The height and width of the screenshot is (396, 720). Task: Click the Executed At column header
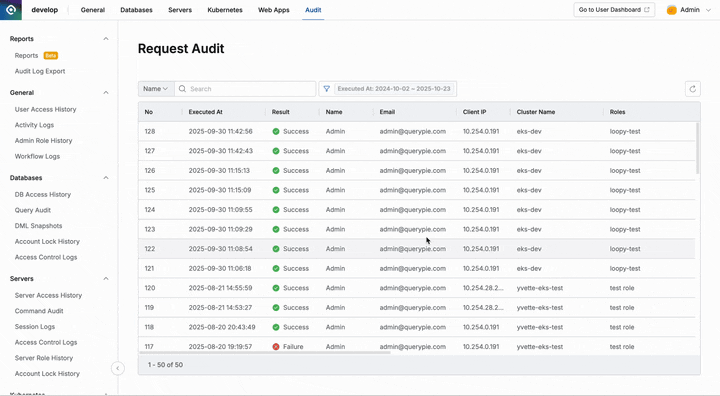206,112
